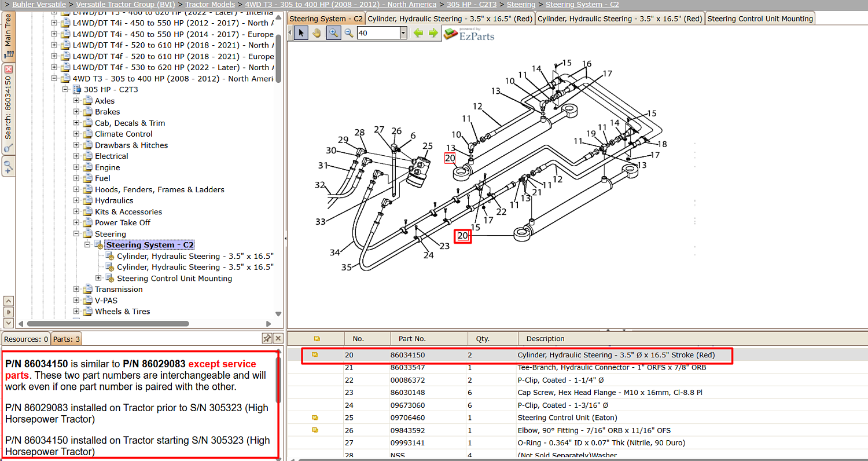Viewport: 868px width, 461px height.
Task: Expand the Power Take Off folder
Action: tap(76, 223)
